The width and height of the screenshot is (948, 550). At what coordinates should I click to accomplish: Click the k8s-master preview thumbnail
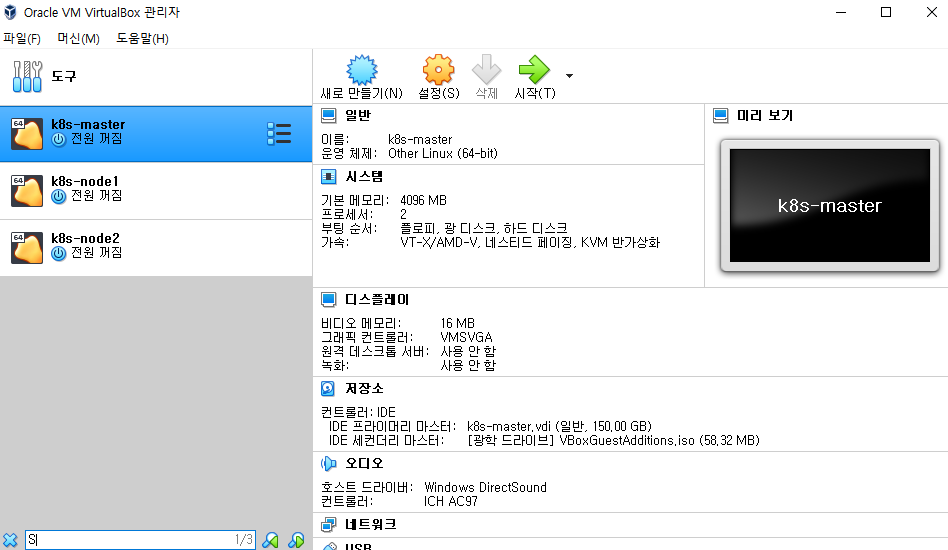coord(830,205)
